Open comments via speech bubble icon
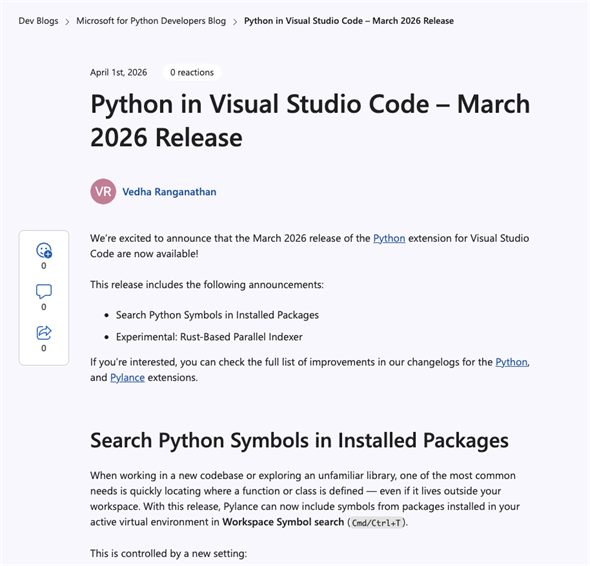This screenshot has height=566, width=590. pos(44,291)
